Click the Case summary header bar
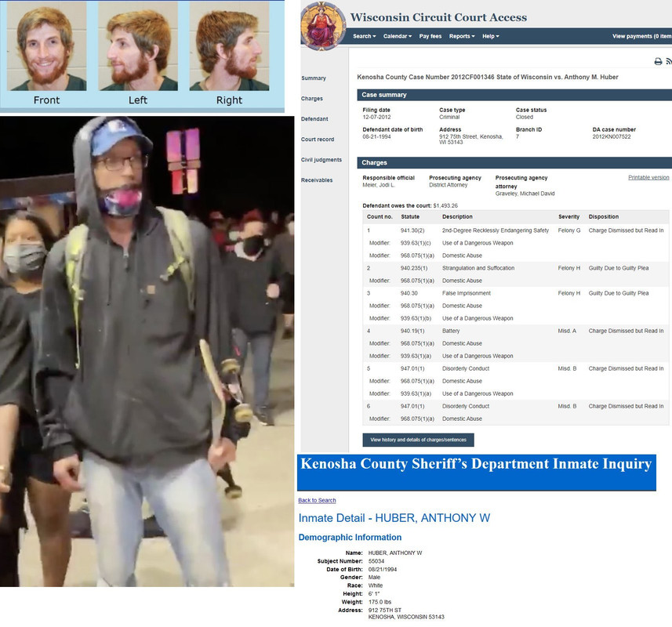 514,95
